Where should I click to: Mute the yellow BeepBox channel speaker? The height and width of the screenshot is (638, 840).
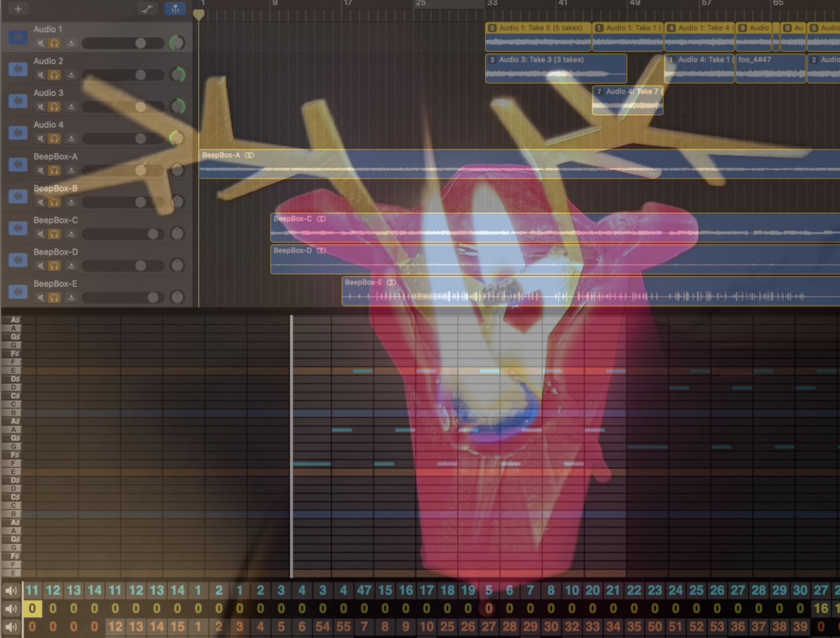(x=10, y=609)
